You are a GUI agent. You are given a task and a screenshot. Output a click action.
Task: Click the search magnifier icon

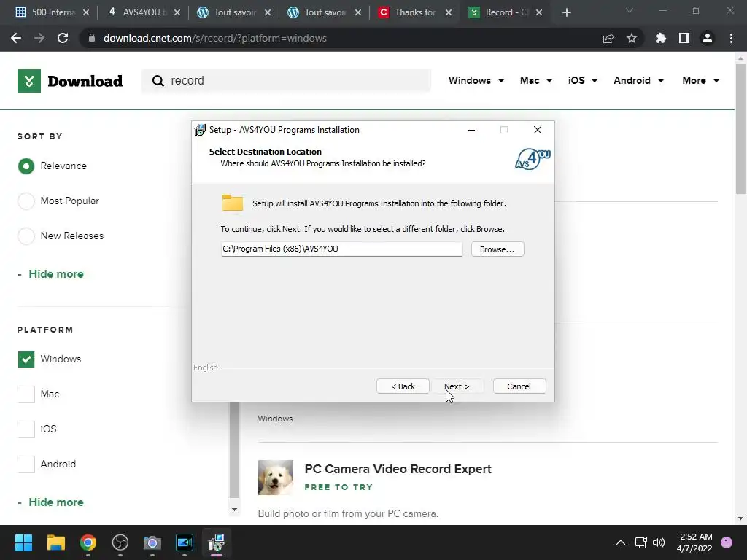[x=158, y=81]
